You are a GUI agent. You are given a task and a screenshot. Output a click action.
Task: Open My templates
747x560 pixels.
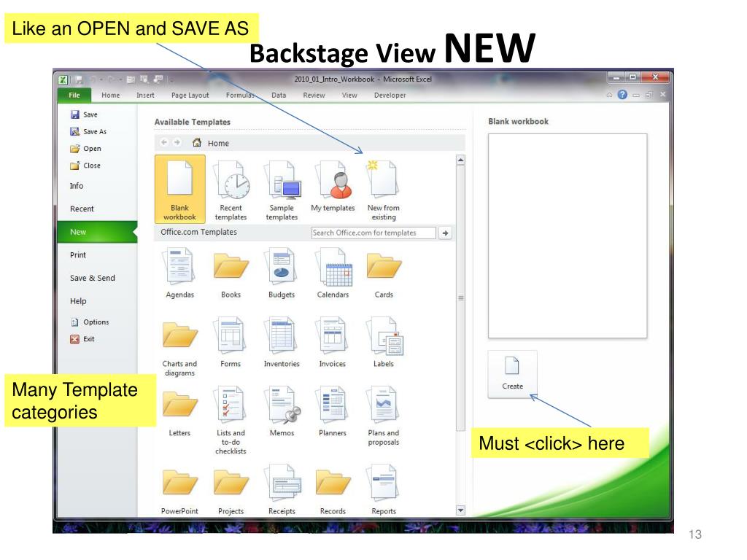(333, 187)
